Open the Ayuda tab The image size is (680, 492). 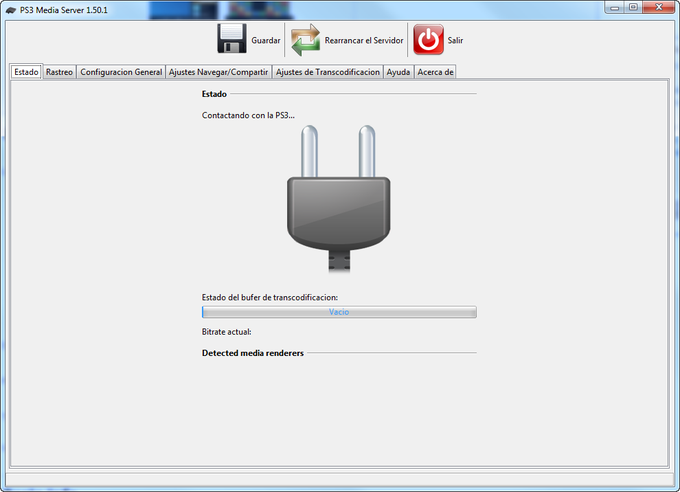click(x=398, y=72)
